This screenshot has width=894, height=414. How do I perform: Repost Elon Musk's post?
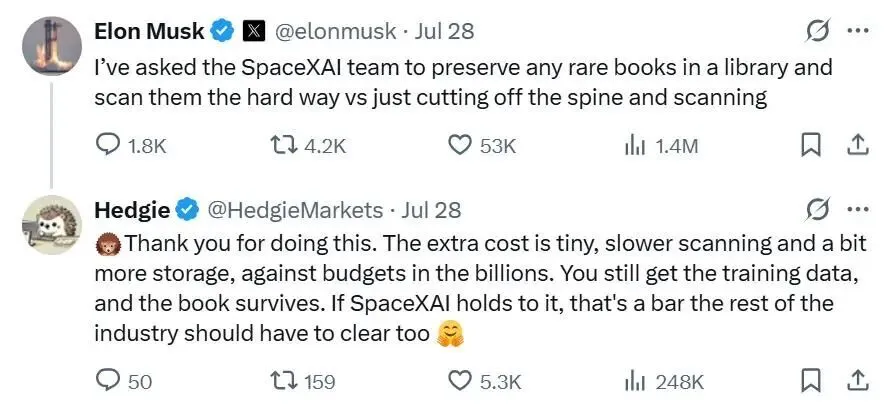pos(308,147)
